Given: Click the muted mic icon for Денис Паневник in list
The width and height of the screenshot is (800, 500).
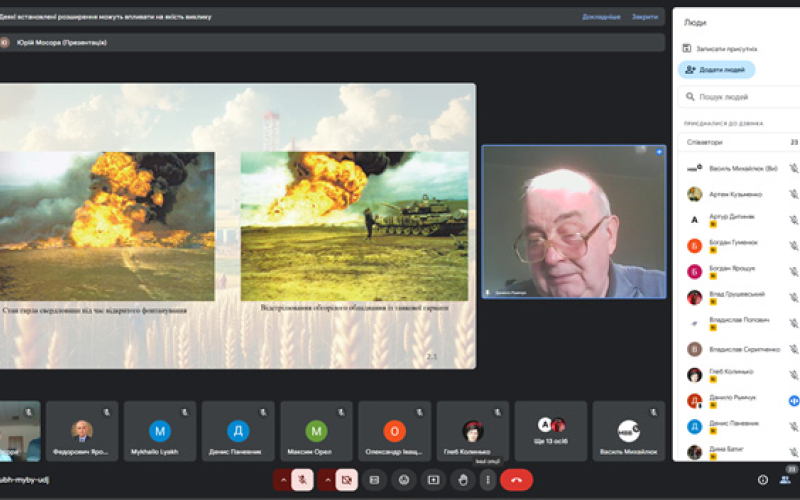Looking at the screenshot, I should (x=793, y=427).
